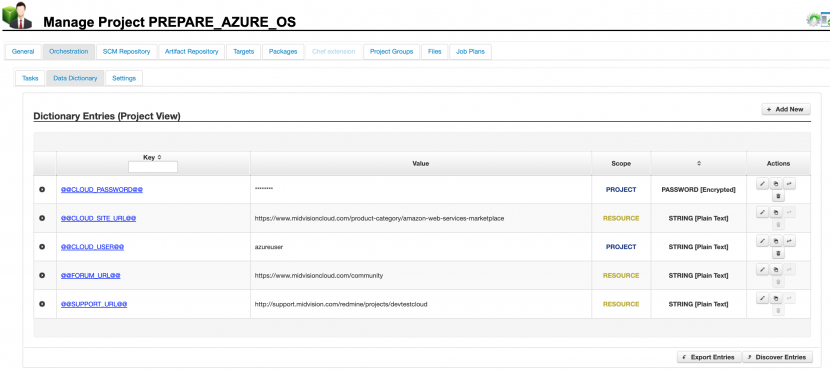Copy the @@CLOUD_USER@@ entry
Viewport: 830px width, 374px height.
(776, 241)
